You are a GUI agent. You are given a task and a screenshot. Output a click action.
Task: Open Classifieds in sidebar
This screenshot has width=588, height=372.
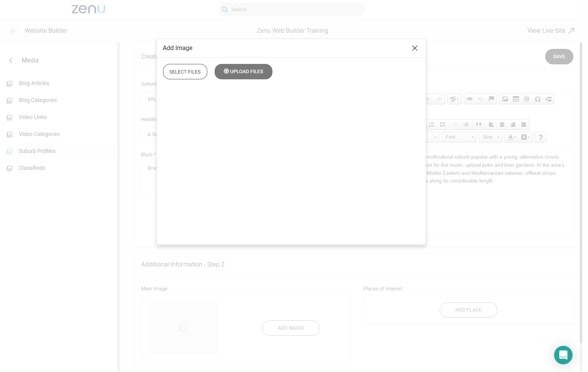click(32, 168)
